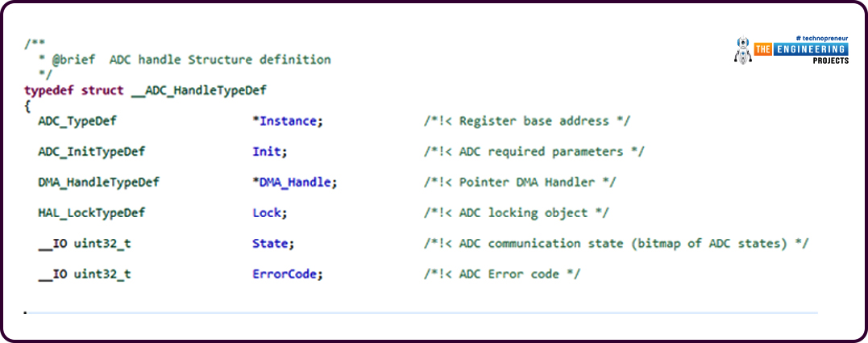Select the *Instance member field
This screenshot has width=868, height=343.
[x=287, y=121]
